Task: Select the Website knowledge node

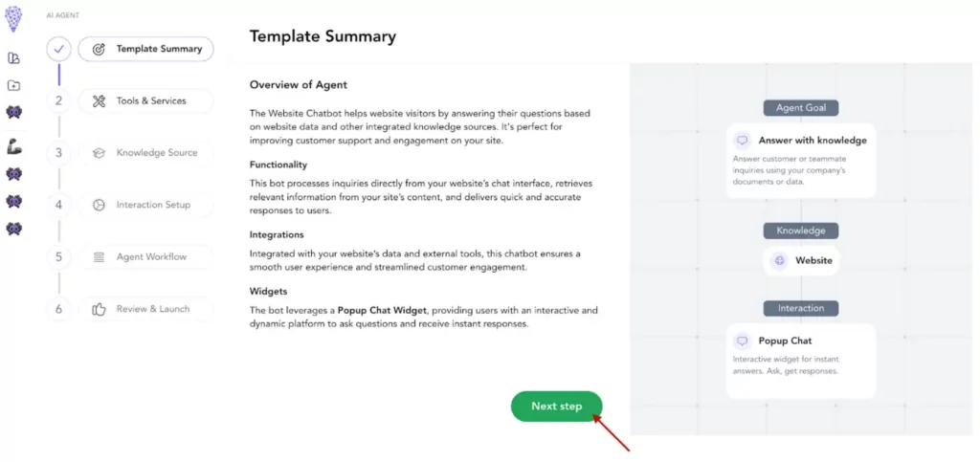Action: point(801,260)
